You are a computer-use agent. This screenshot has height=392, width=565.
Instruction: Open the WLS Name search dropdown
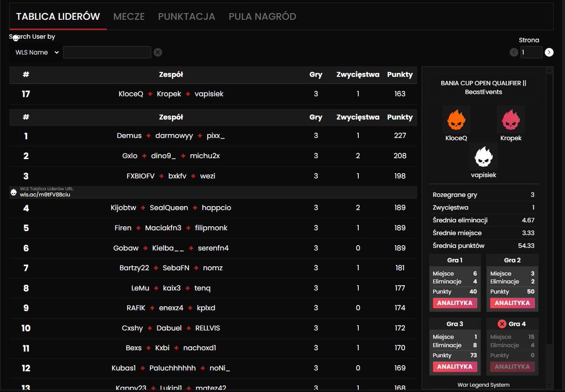coord(36,52)
